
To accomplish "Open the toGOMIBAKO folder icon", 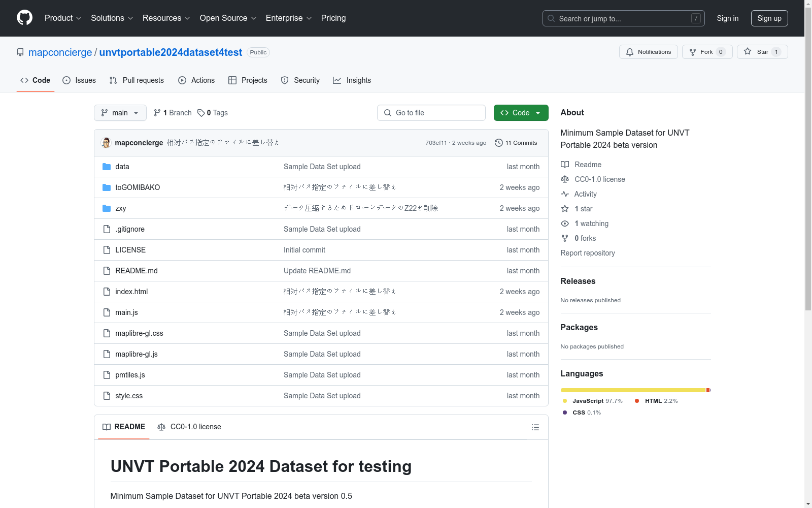I will pos(107,187).
